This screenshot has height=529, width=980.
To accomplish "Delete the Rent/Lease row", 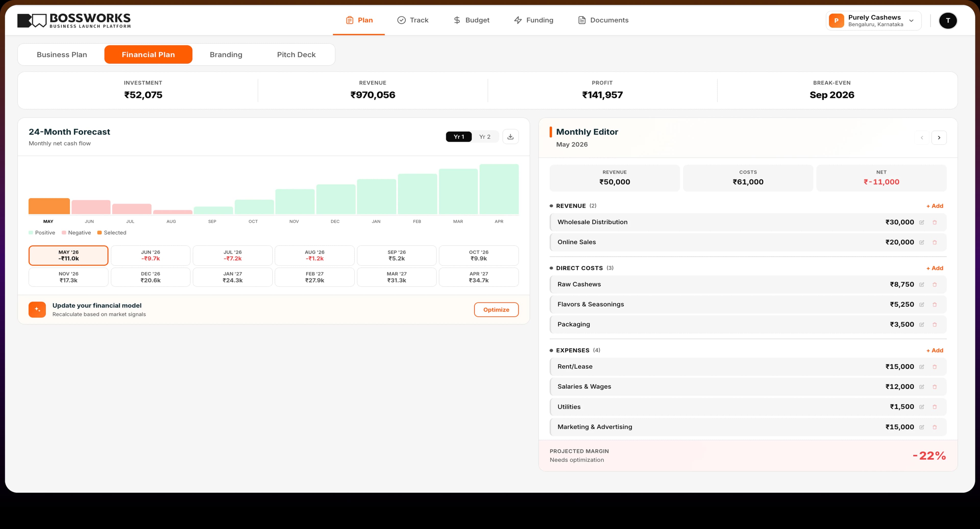I will click(x=934, y=367).
